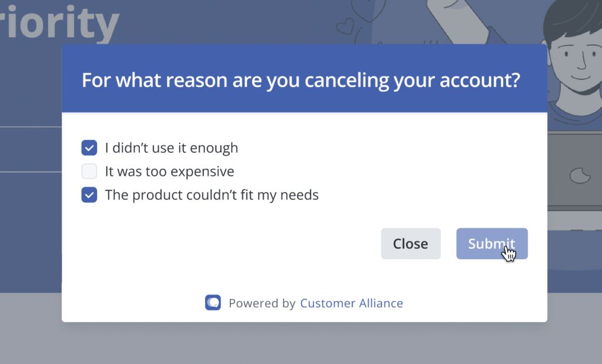Click the logo on the illustrated laptop
This screenshot has height=364, width=602.
click(580, 175)
